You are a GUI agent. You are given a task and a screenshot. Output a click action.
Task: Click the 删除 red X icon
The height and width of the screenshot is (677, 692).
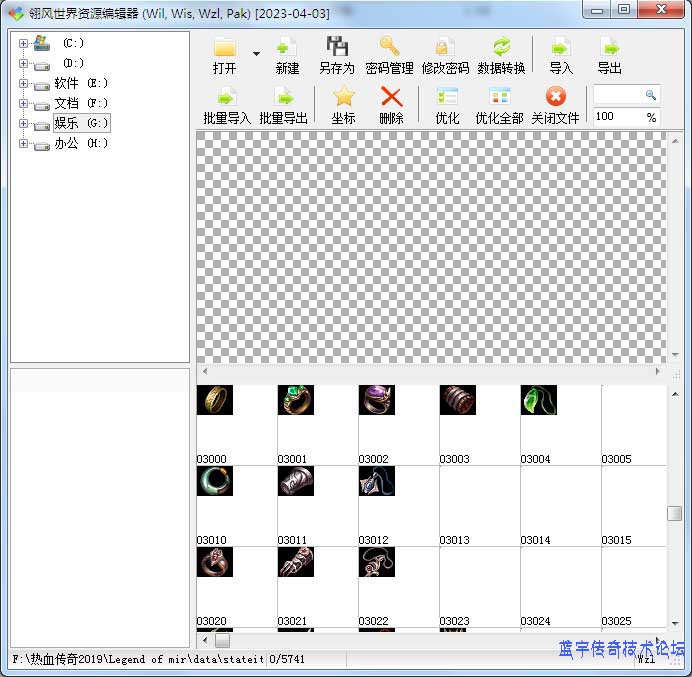(392, 97)
